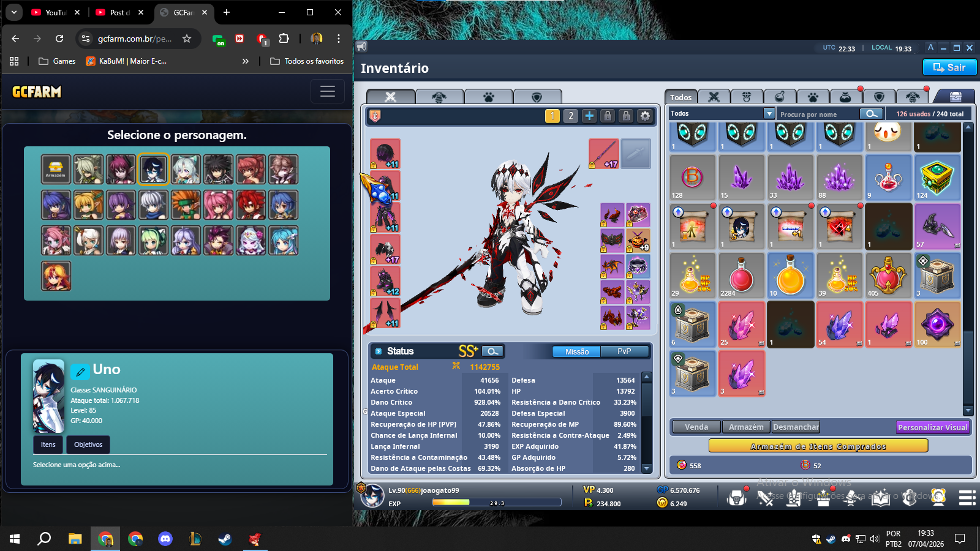Select the orange potion item with 10 count
This screenshot has width=980, height=551.
(x=791, y=275)
